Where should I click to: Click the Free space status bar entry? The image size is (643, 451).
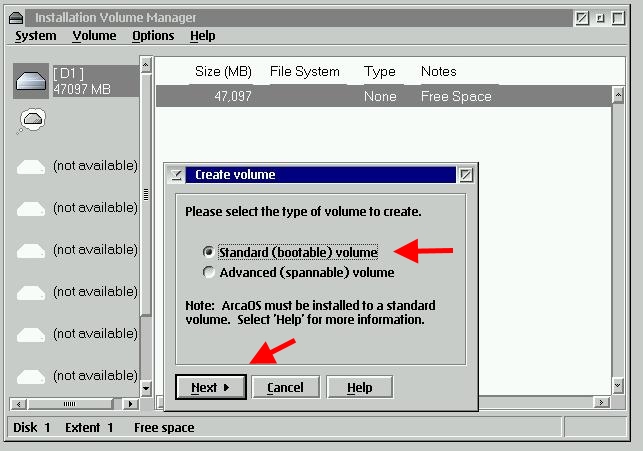[164, 428]
